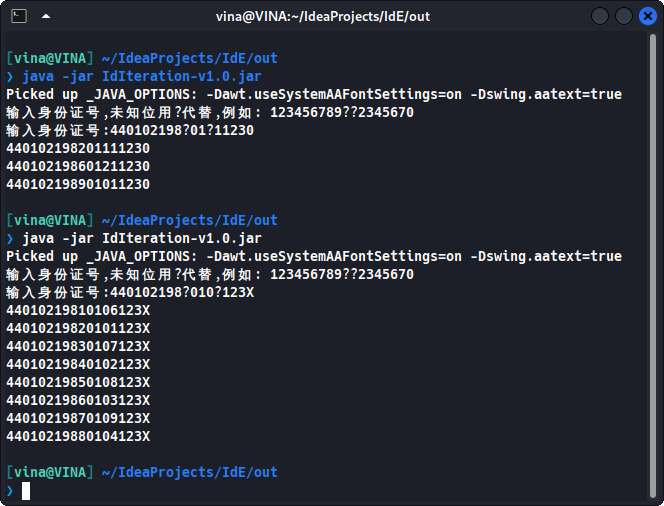Click the input line 440102198?01?11230
This screenshot has width=664, height=506.
click(130, 130)
